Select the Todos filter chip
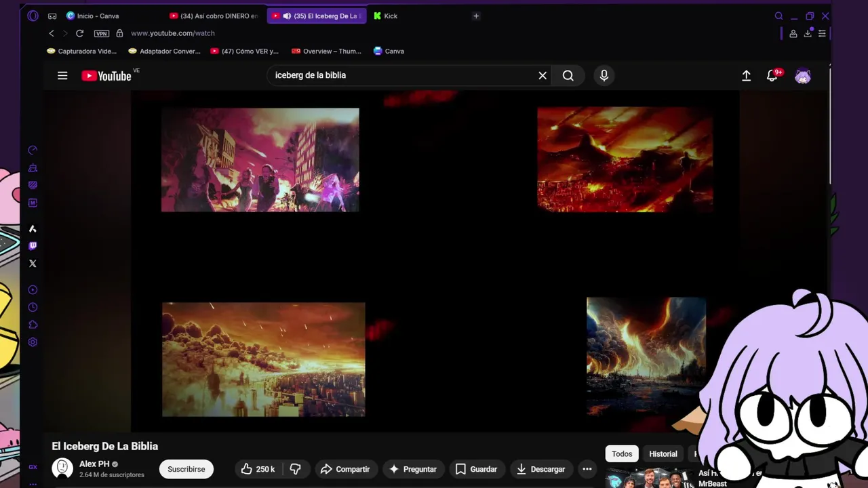 point(622,454)
